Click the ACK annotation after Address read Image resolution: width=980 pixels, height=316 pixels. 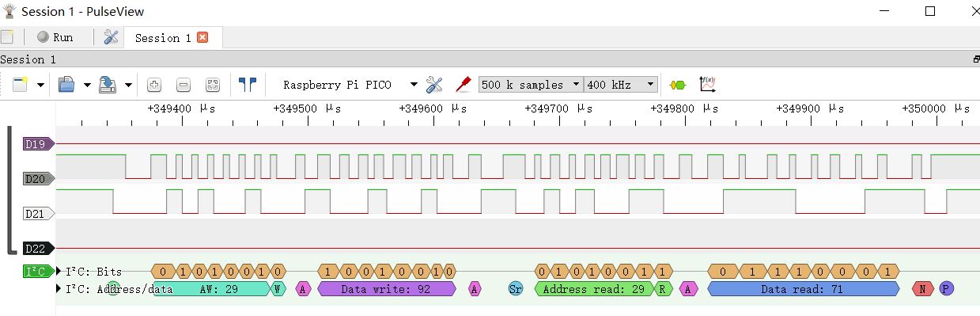pyautogui.click(x=689, y=289)
